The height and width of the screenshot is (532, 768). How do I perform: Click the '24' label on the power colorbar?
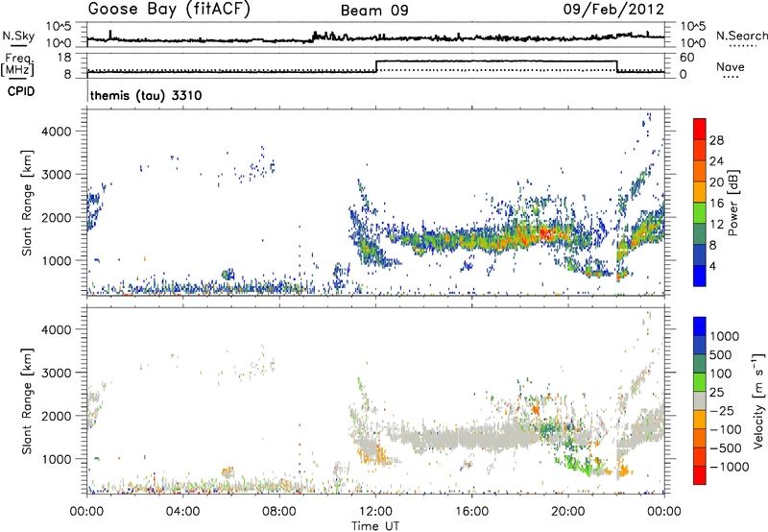coord(716,161)
